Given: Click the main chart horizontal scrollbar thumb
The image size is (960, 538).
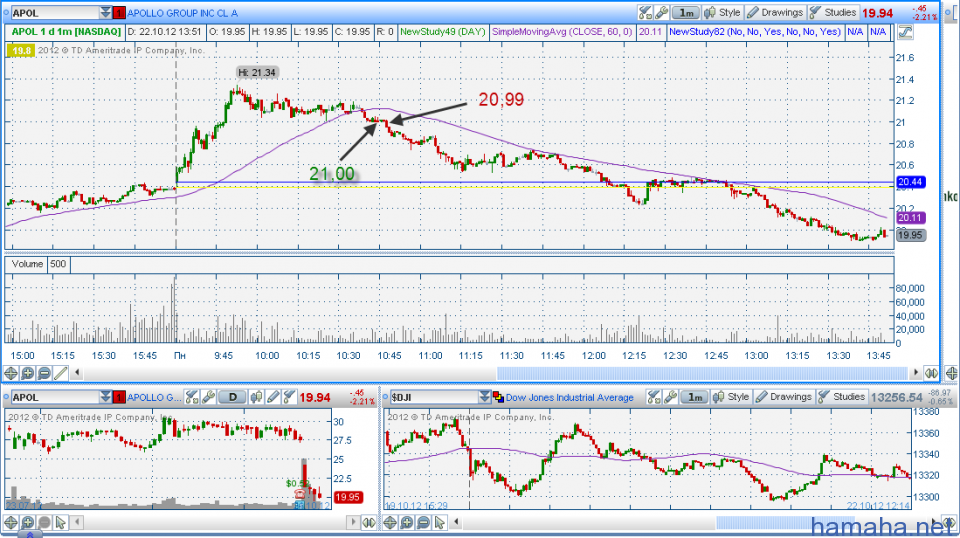Looking at the screenshot, I should pos(702,372).
